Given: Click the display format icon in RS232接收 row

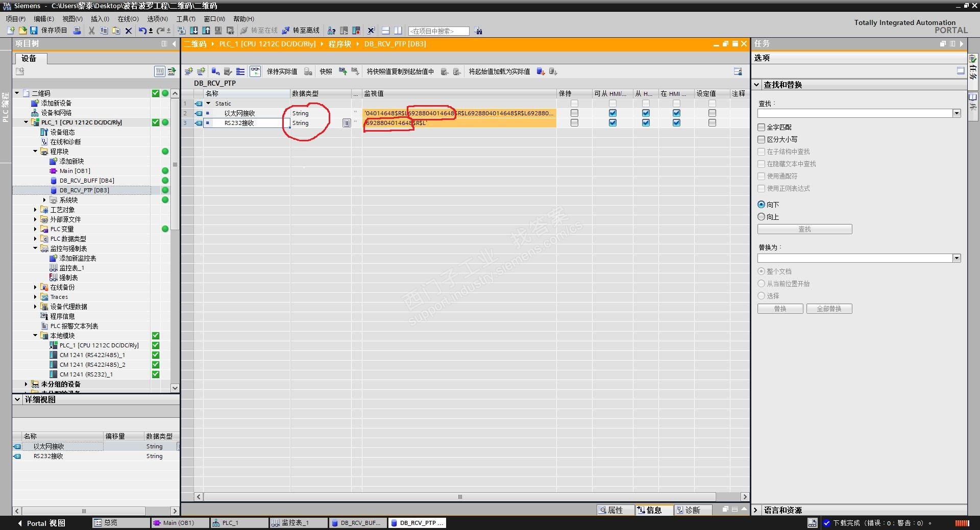Looking at the screenshot, I should (347, 123).
